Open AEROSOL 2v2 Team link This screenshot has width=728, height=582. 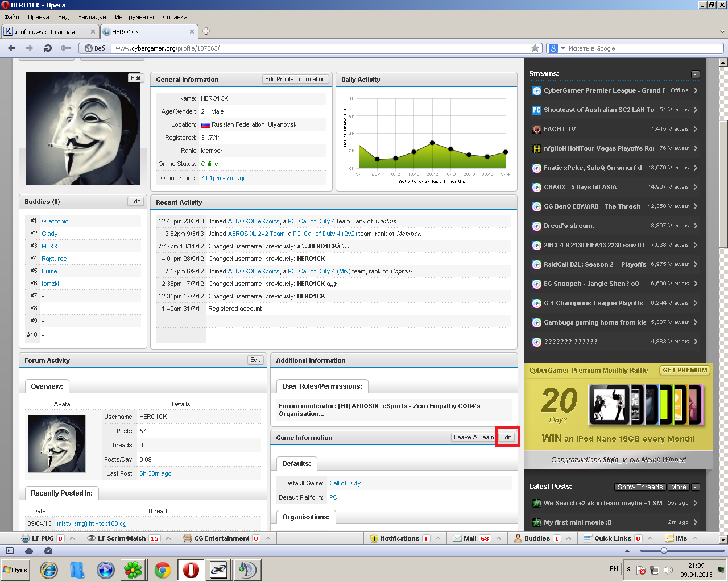[x=257, y=234]
